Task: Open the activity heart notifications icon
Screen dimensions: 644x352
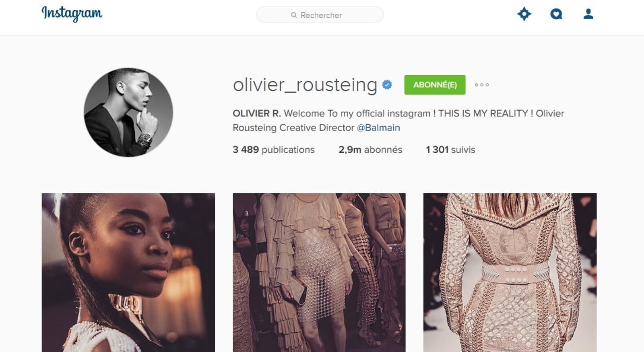Action: 556,14
